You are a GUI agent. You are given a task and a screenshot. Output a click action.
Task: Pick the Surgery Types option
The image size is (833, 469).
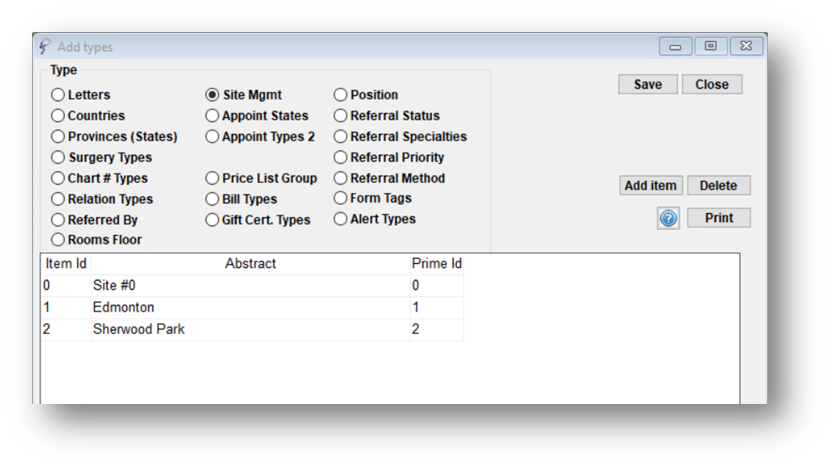point(57,157)
